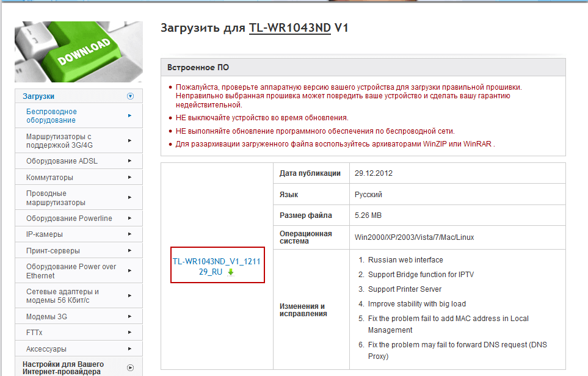Click arrow beside Принт-серверы
The height and width of the screenshot is (376, 588).
point(129,251)
